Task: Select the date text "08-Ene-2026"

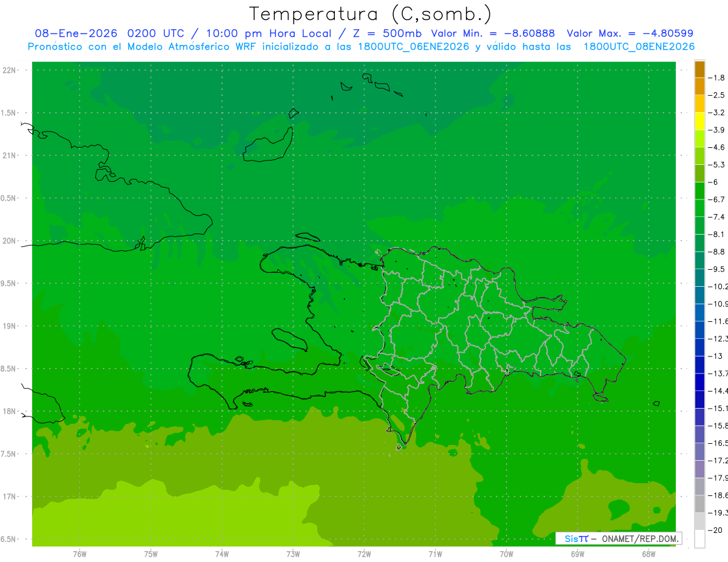Action: [x=76, y=33]
